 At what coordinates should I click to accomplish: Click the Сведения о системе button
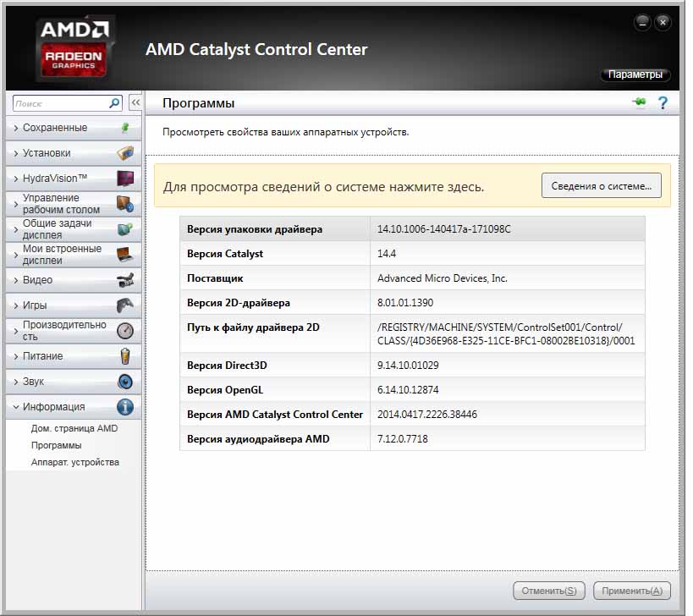[x=602, y=185]
